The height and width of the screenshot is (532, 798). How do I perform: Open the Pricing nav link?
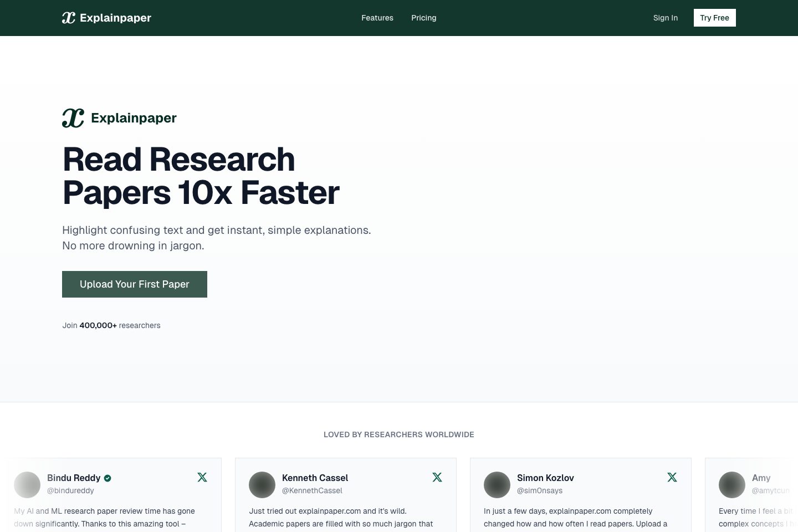(424, 18)
